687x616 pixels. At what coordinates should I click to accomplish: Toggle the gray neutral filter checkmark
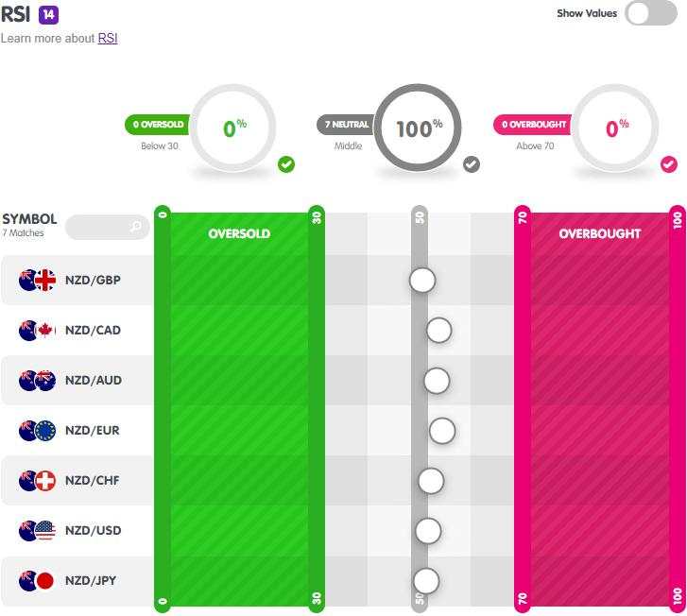point(472,164)
